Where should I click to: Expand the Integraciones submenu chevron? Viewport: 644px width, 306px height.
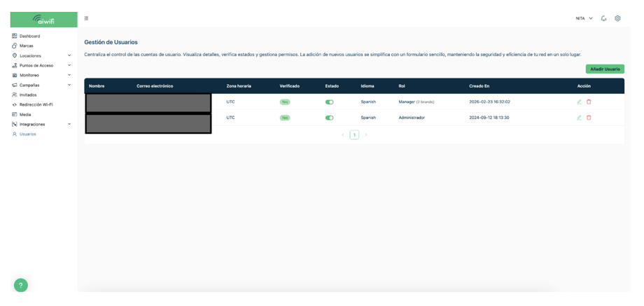click(69, 124)
